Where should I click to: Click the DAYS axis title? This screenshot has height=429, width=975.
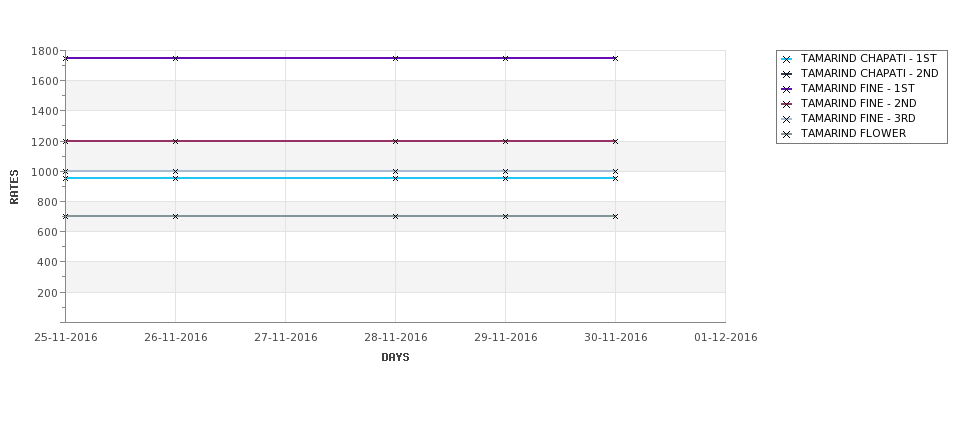395,358
